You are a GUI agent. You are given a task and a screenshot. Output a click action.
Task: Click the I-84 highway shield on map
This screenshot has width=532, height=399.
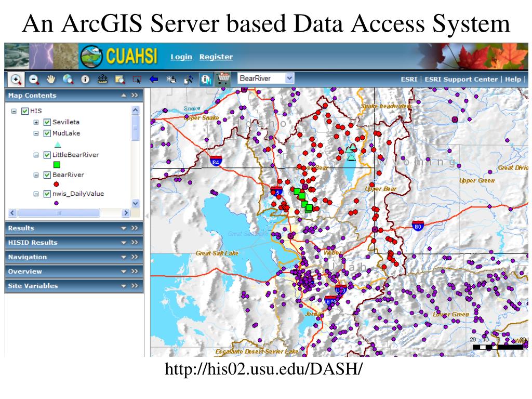216,161
